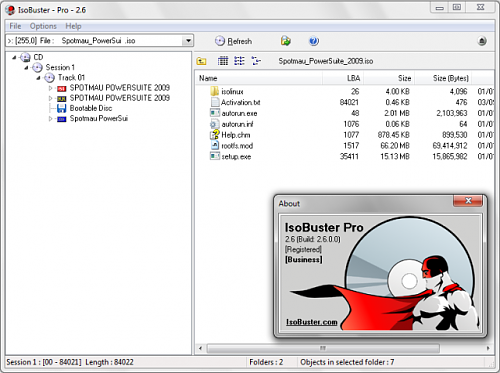This screenshot has height=373, width=500.
Task: Click the autorun.exe file icon
Action: tap(215, 113)
